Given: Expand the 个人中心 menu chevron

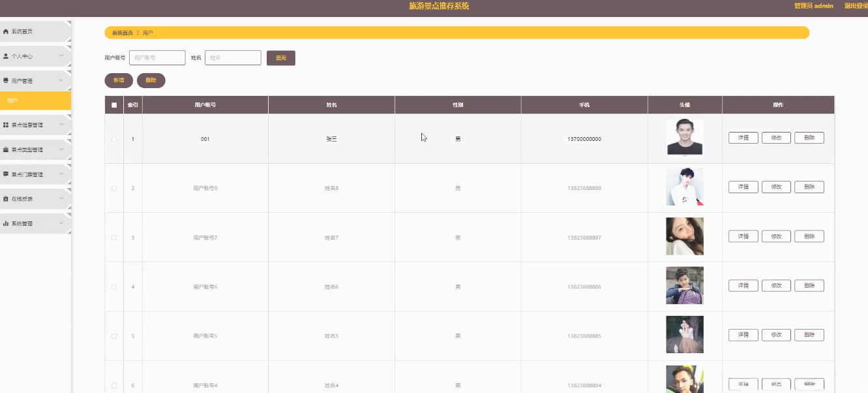Looking at the screenshot, I should (61, 56).
